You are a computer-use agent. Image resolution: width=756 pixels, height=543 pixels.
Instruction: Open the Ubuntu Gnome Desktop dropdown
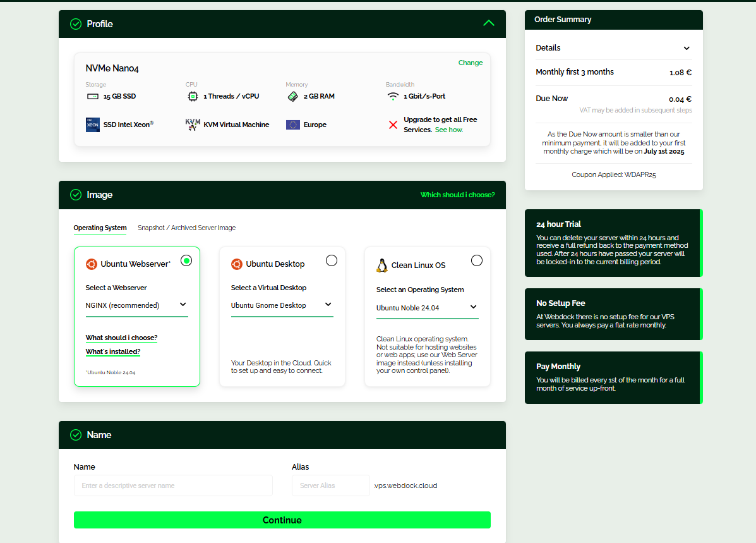click(x=282, y=305)
